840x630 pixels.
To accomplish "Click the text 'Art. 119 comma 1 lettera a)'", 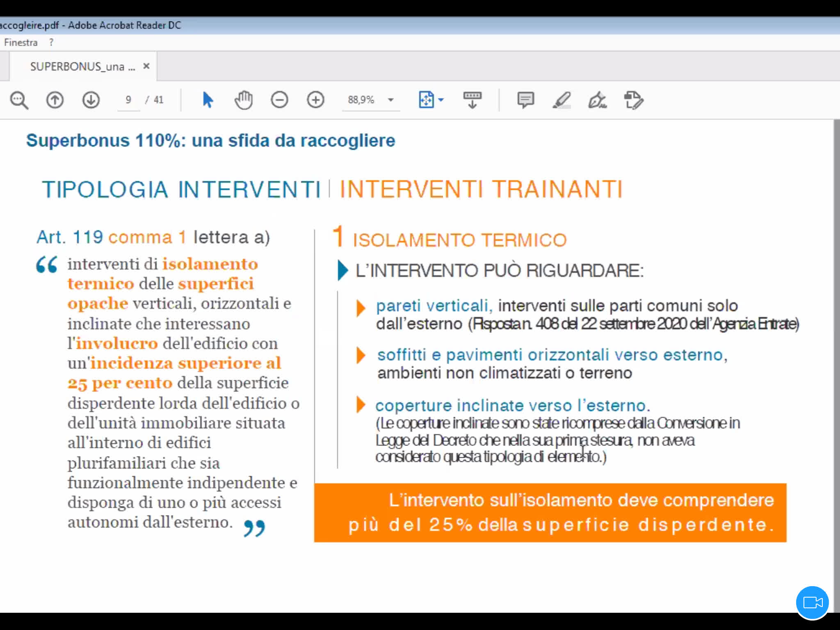I will (153, 237).
